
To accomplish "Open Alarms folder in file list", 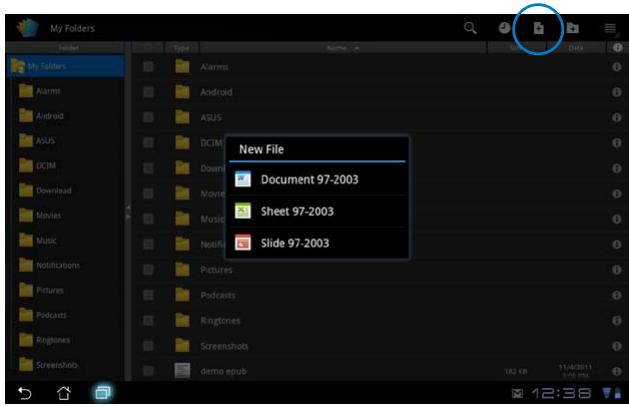I will pos(214,67).
